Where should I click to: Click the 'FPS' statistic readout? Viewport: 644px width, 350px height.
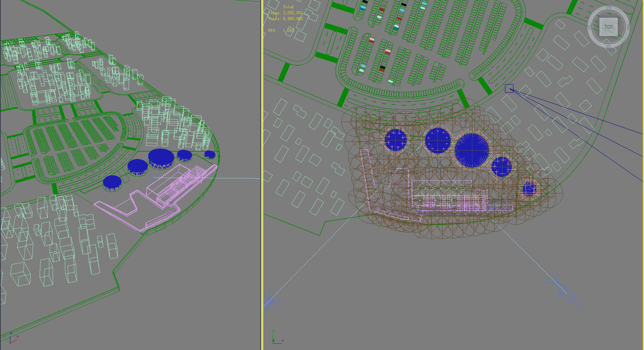tap(281, 30)
